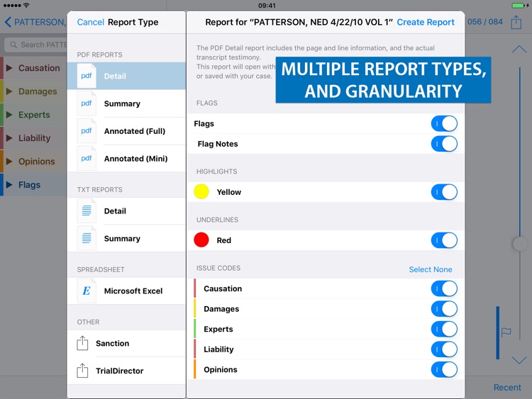Image resolution: width=532 pixels, height=399 pixels.
Task: Click the page slider knob
Action: point(520,244)
